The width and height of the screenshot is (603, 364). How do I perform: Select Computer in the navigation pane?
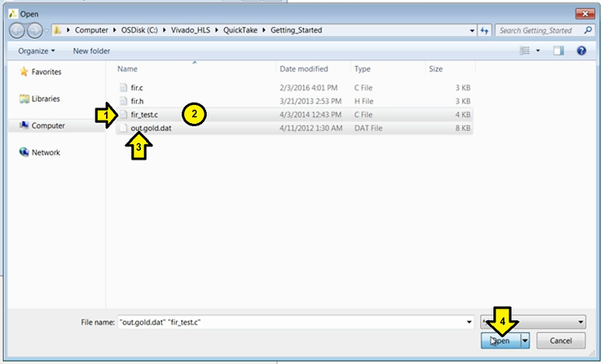tap(47, 125)
